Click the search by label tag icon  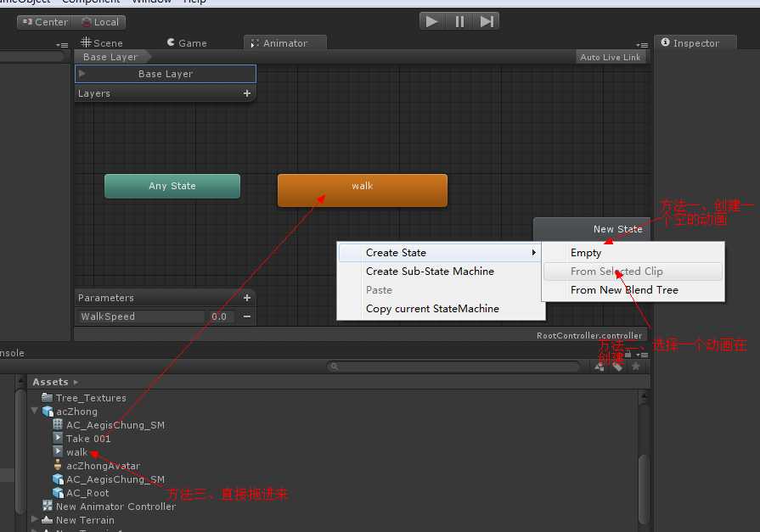tap(617, 367)
